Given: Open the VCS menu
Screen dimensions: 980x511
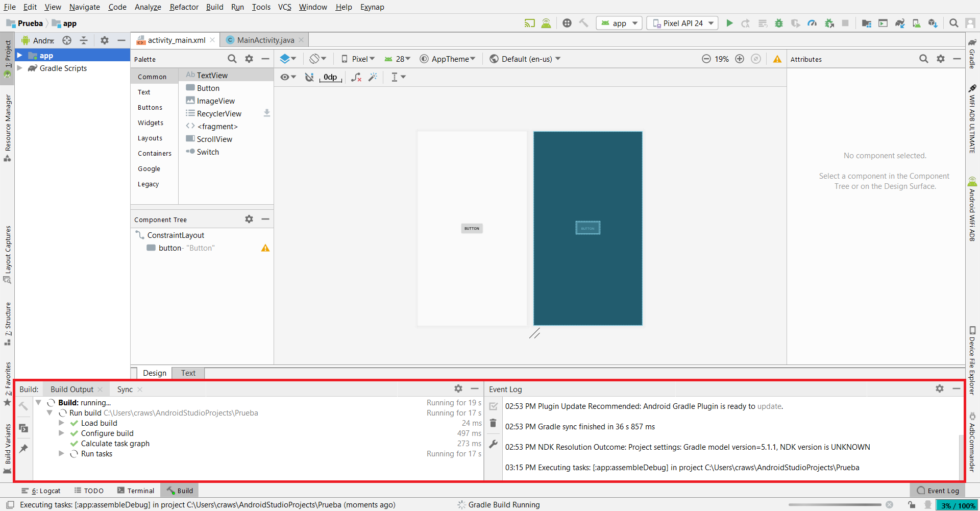Looking at the screenshot, I should (x=284, y=7).
